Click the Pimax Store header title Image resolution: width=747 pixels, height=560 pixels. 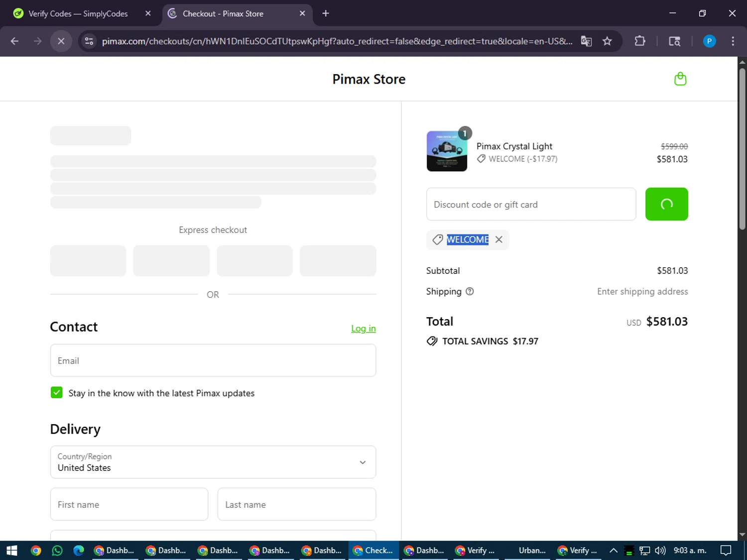(x=369, y=79)
